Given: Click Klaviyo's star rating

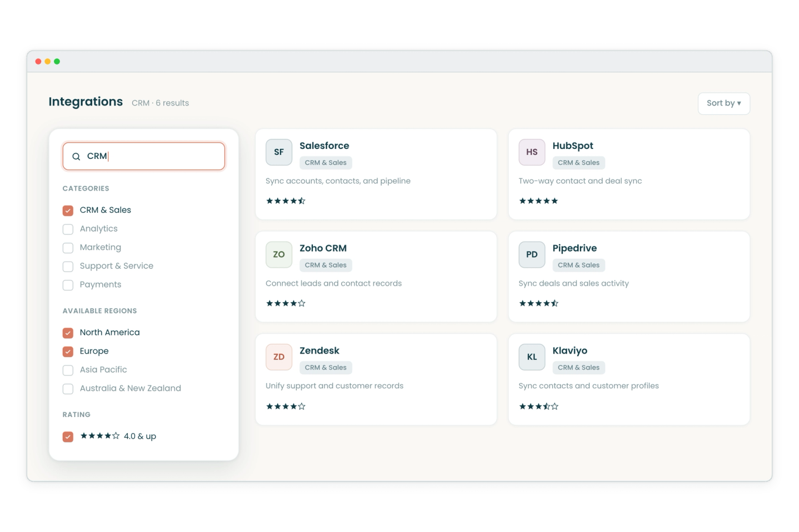Looking at the screenshot, I should (538, 406).
